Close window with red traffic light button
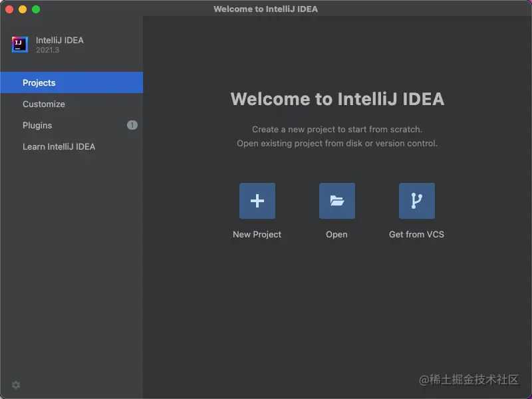The height and width of the screenshot is (399, 532). point(9,9)
